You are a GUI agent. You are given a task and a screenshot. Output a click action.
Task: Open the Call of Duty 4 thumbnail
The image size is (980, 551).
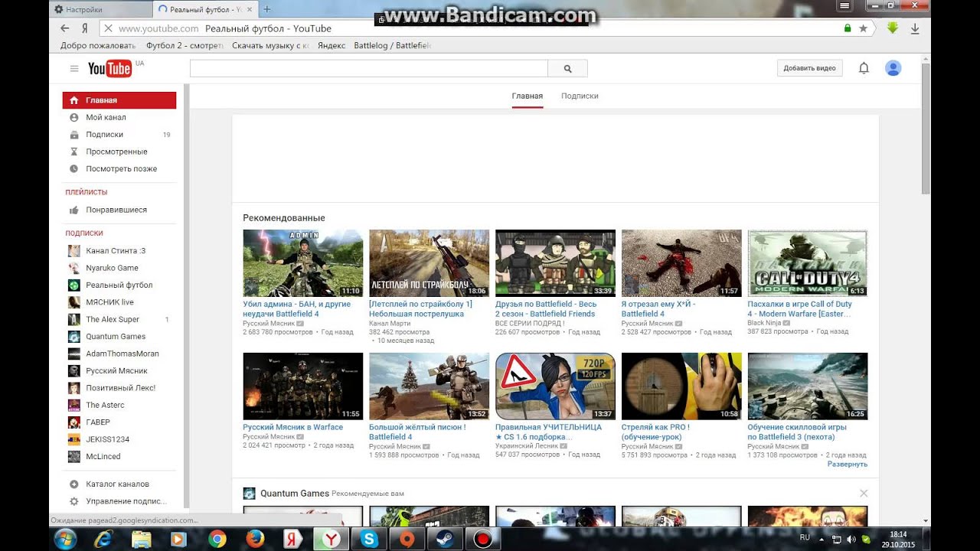[x=808, y=263]
